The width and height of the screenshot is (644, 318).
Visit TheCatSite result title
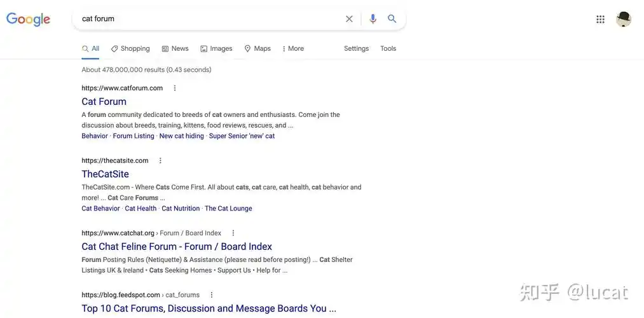(105, 174)
